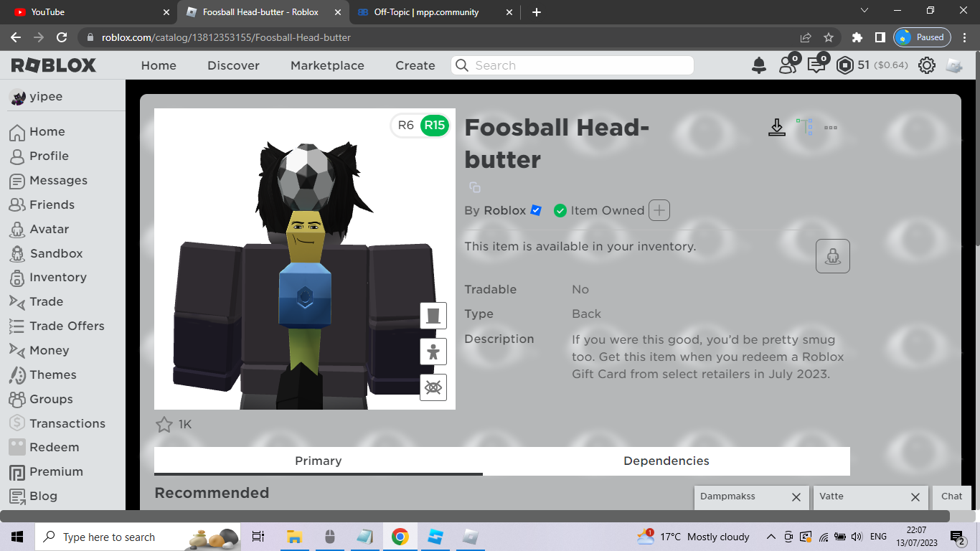Open the Roblox logo home link
980x551 pixels.
[54, 65]
